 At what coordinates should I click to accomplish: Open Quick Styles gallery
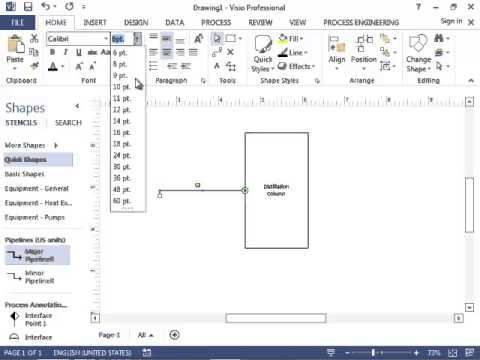263,54
